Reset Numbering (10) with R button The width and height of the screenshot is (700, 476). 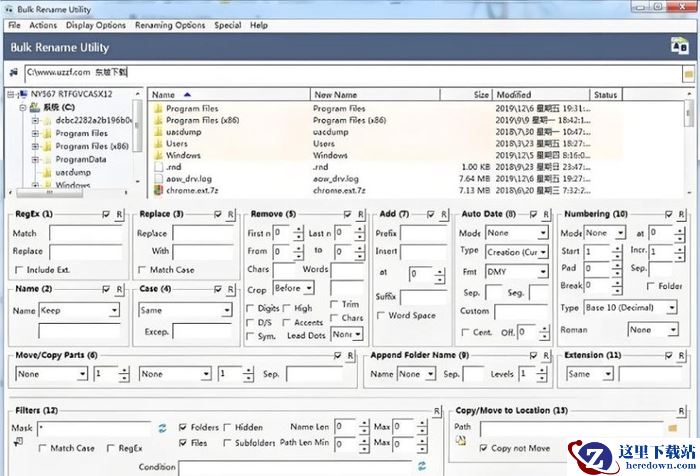(x=681, y=214)
